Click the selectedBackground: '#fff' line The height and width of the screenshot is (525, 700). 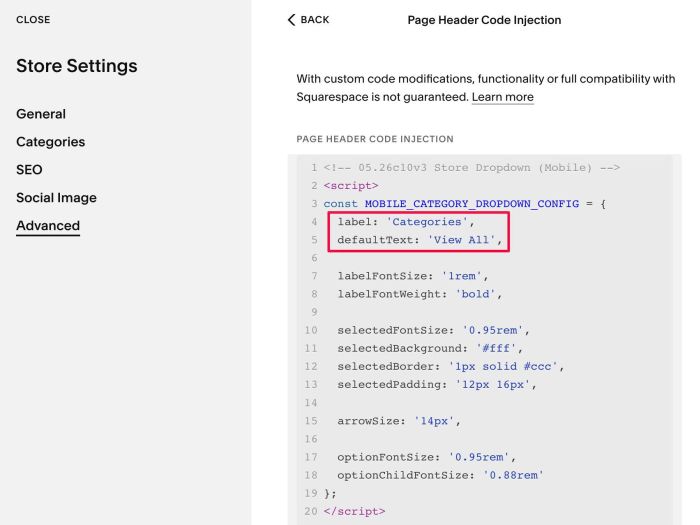430,348
